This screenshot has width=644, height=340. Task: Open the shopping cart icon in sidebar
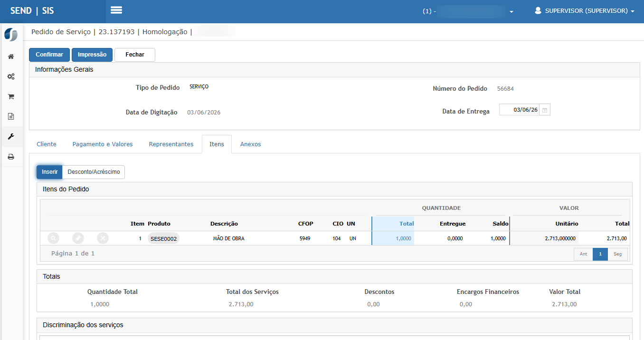tap(11, 96)
